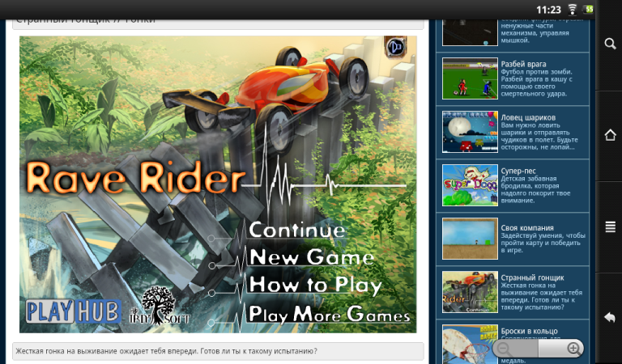The height and width of the screenshot is (364, 622).
Task: Open the Странный гонщик sidebar title link
Action: (x=532, y=277)
